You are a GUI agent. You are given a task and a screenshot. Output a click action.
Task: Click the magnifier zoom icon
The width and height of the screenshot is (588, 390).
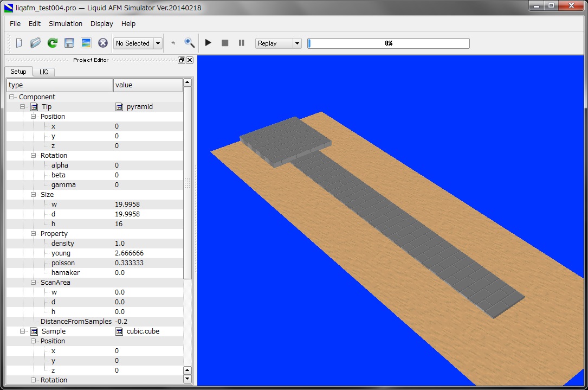click(x=189, y=43)
